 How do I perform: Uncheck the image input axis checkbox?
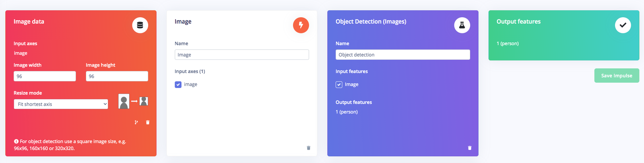[x=178, y=85]
